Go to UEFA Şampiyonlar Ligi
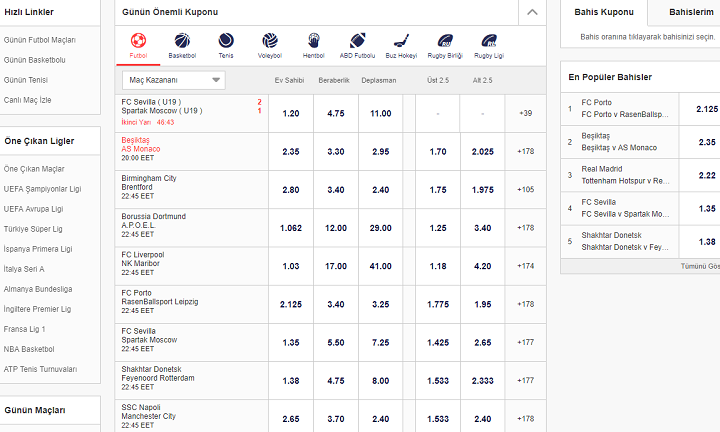 click(x=42, y=189)
